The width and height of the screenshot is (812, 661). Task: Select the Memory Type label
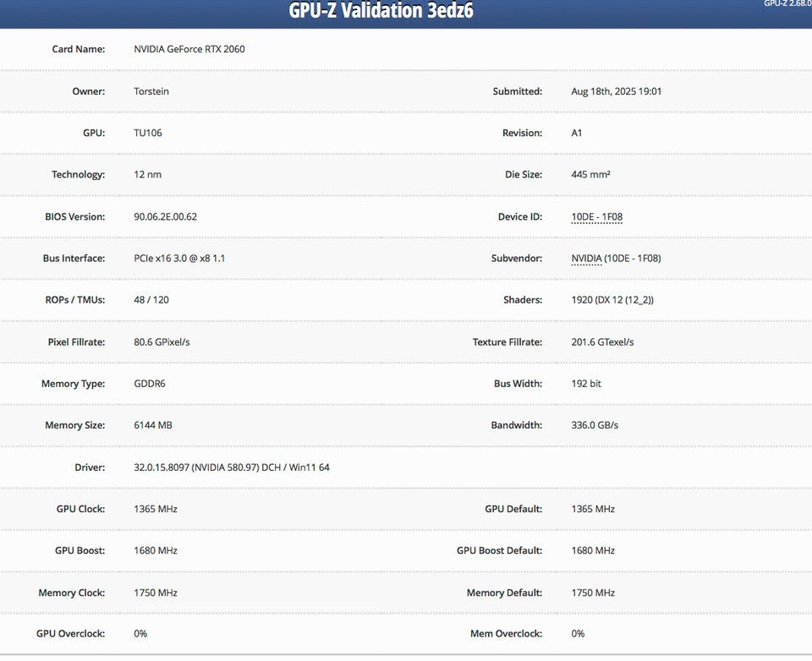[73, 384]
